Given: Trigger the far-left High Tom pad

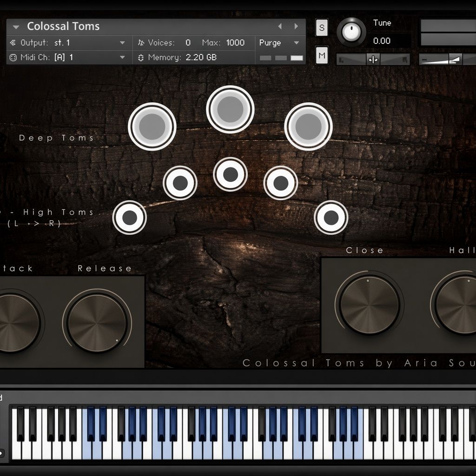Looking at the screenshot, I should click(x=130, y=218).
